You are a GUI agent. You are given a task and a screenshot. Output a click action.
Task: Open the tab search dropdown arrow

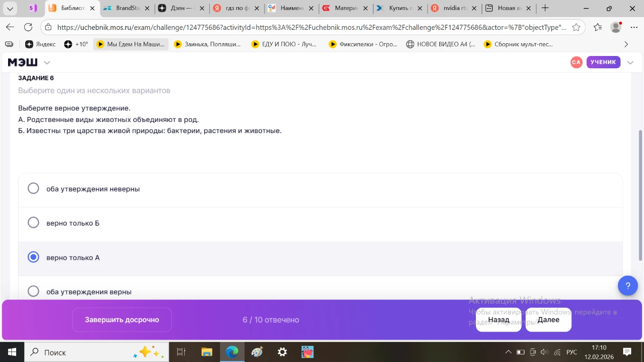click(x=10, y=8)
